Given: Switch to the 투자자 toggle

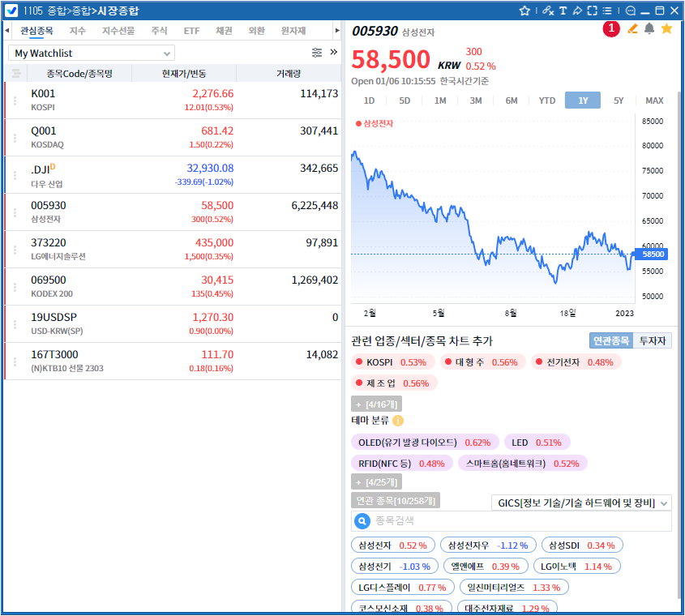Looking at the screenshot, I should click(652, 341).
